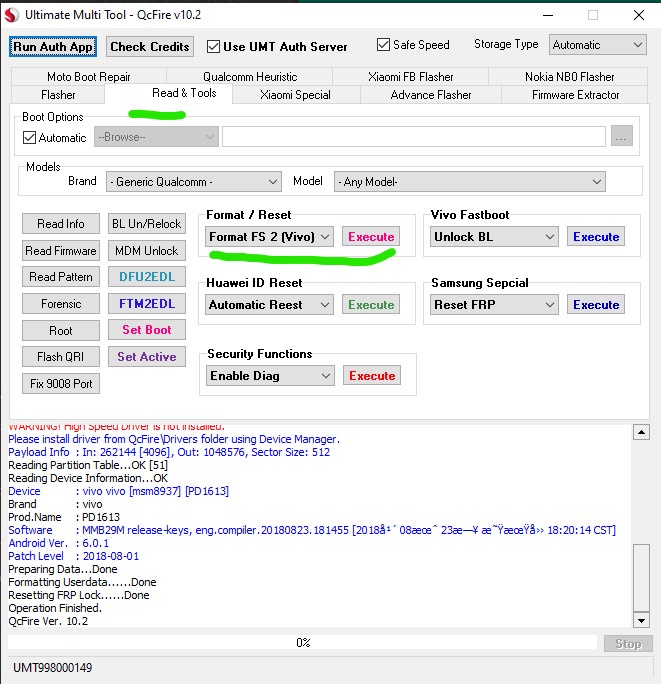The width and height of the screenshot is (661, 684).
Task: Click the Read Firmware button
Action: 61,251
